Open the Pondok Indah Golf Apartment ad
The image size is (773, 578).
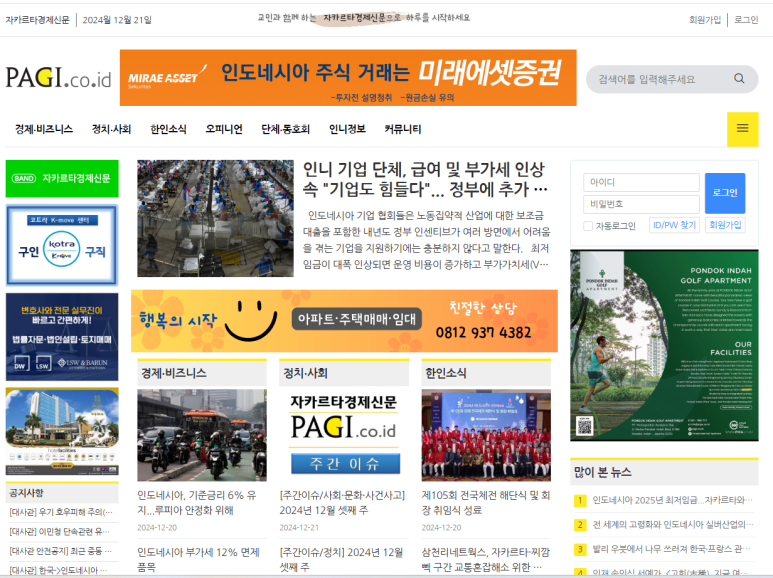pyautogui.click(x=664, y=345)
